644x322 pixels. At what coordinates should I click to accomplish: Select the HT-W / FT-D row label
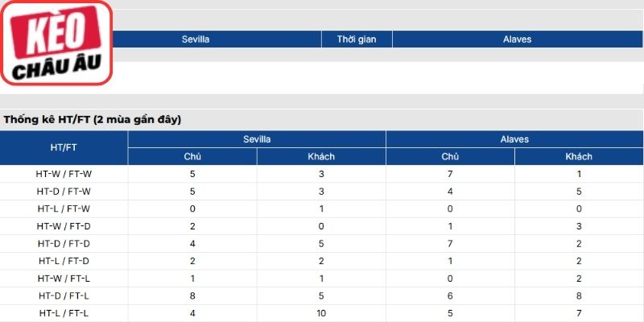pos(64,226)
